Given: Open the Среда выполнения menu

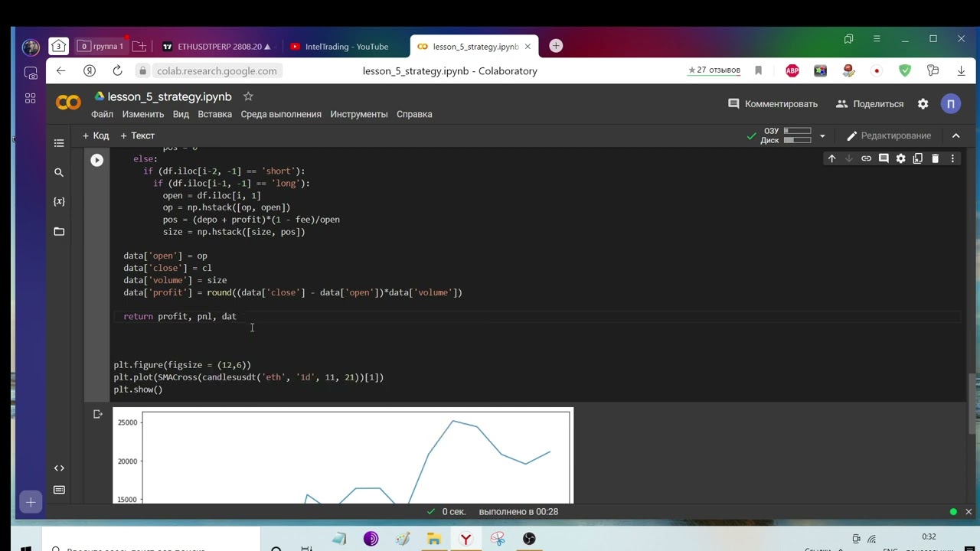Looking at the screenshot, I should coord(281,114).
